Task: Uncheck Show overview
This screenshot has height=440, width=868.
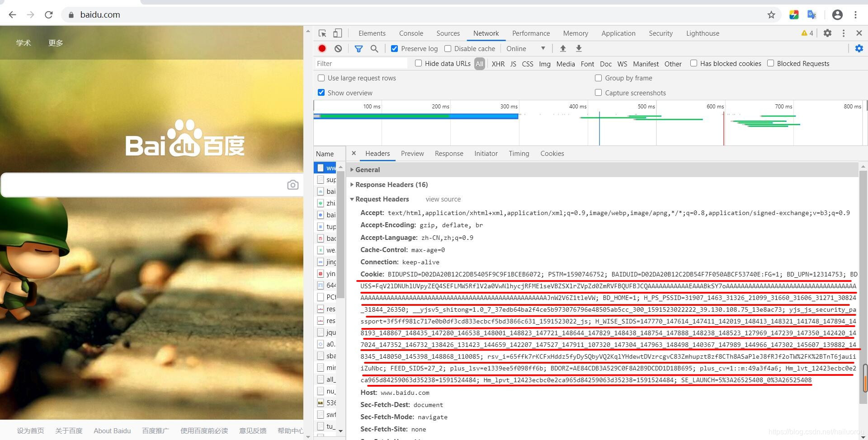Action: click(x=321, y=93)
